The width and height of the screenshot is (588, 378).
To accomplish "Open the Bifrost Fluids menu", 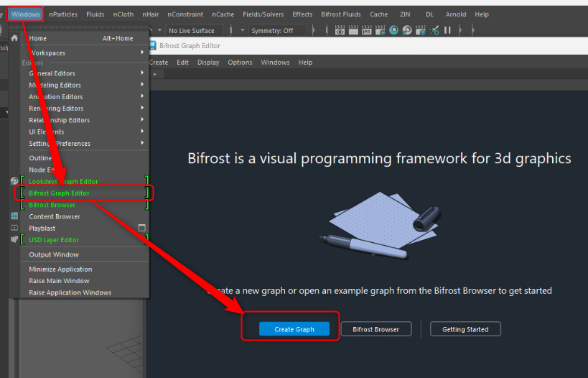I will (x=341, y=14).
